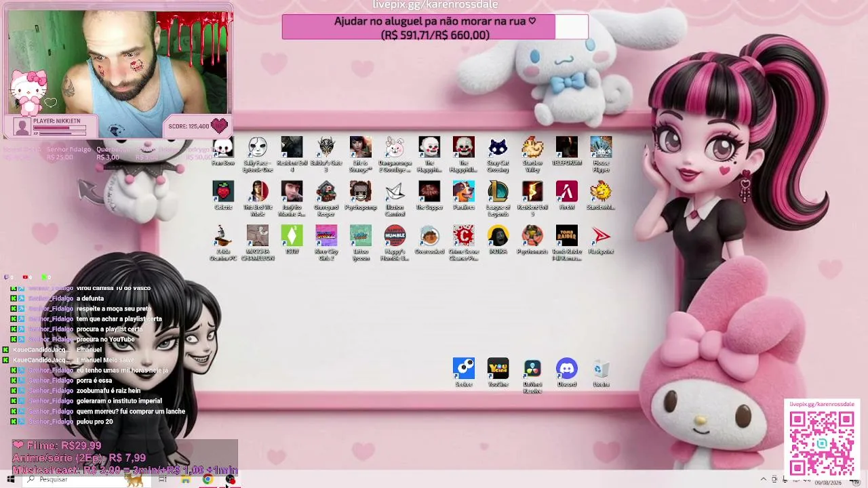Open the Crime Scene Cleaner shortcut
This screenshot has width=868, height=488.
[464, 243]
